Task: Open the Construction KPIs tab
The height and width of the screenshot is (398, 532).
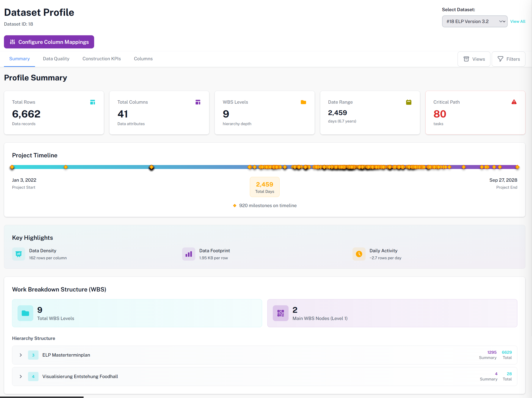Action: pos(102,59)
